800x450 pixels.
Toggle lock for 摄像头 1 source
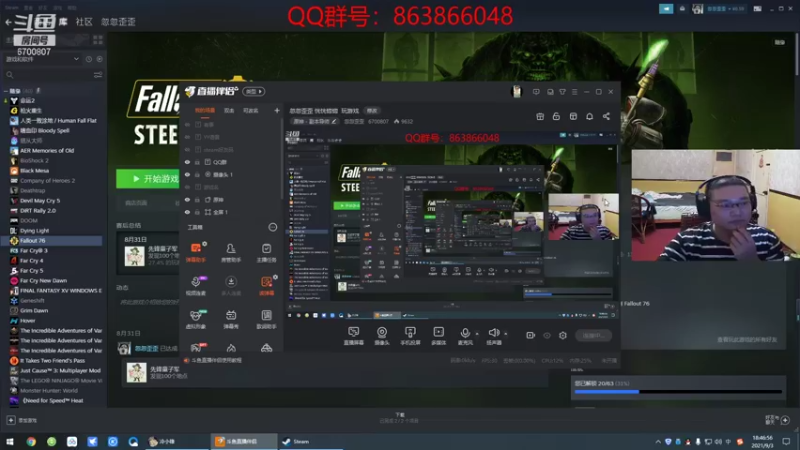pos(197,174)
